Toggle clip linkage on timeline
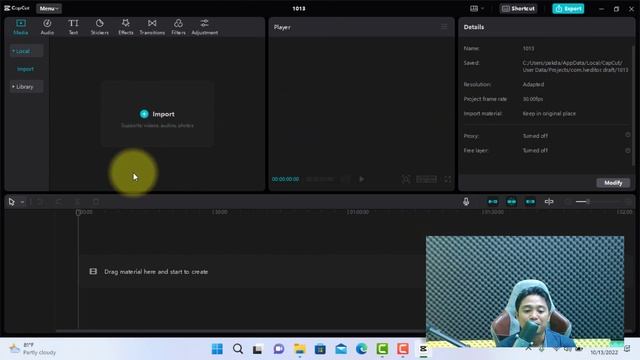The width and height of the screenshot is (640, 360). tap(530, 202)
